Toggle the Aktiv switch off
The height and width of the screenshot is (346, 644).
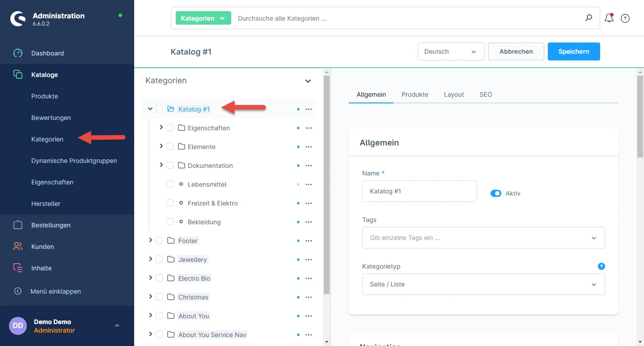pyautogui.click(x=496, y=193)
